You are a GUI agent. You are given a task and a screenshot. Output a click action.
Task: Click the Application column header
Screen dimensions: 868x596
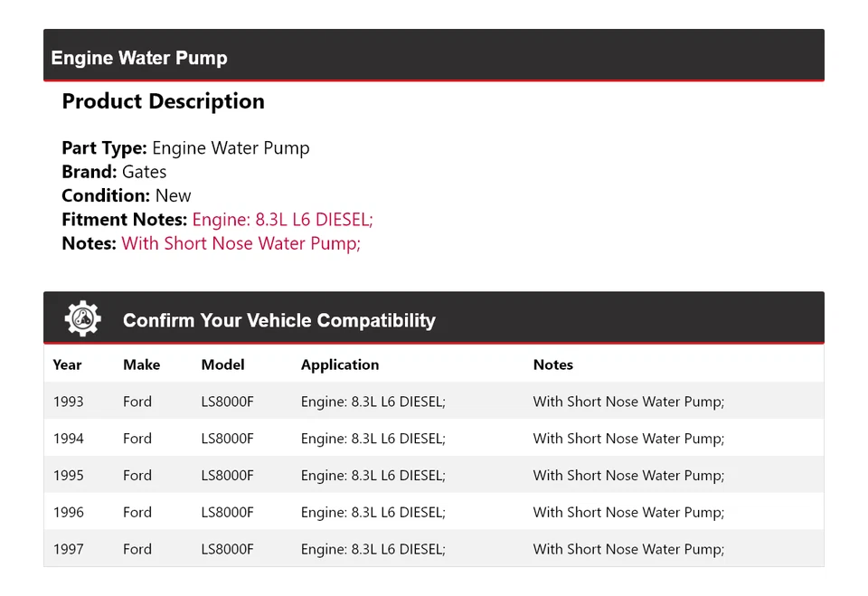point(340,364)
